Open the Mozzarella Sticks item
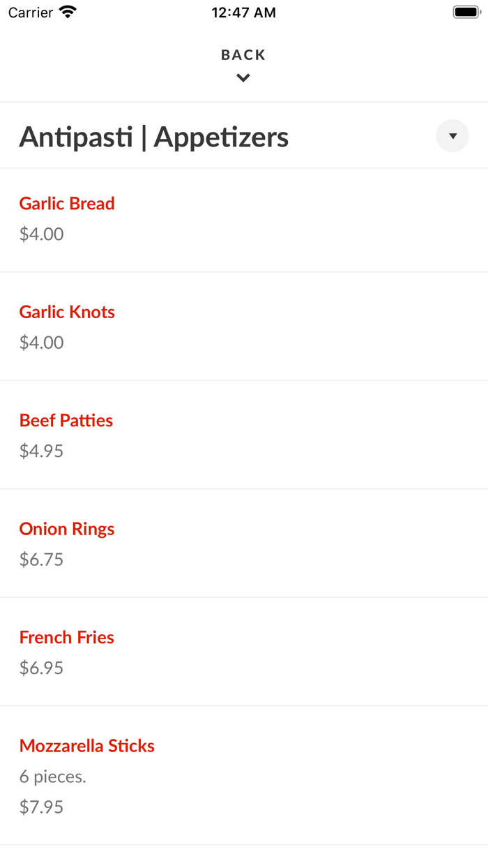The height and width of the screenshot is (868, 488). (87, 746)
